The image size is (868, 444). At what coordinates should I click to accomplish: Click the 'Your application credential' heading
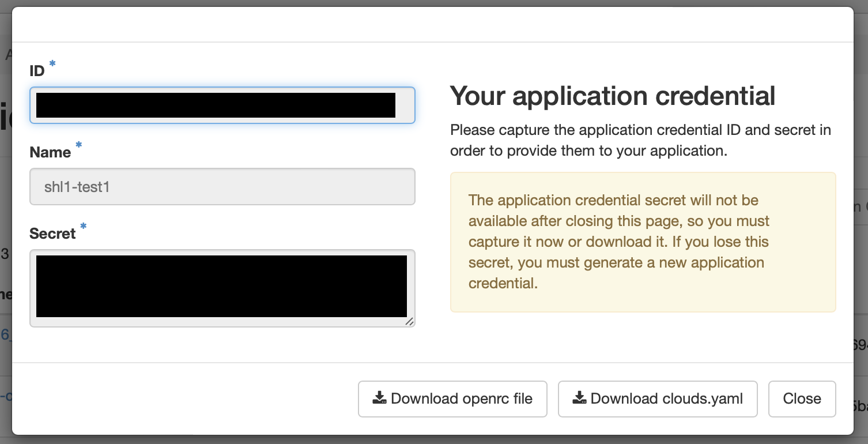(x=613, y=96)
